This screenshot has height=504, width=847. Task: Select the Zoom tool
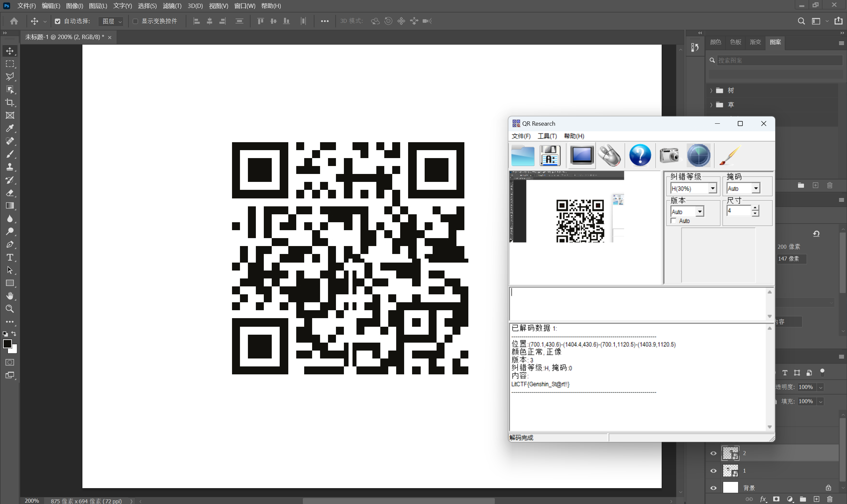coord(10,309)
